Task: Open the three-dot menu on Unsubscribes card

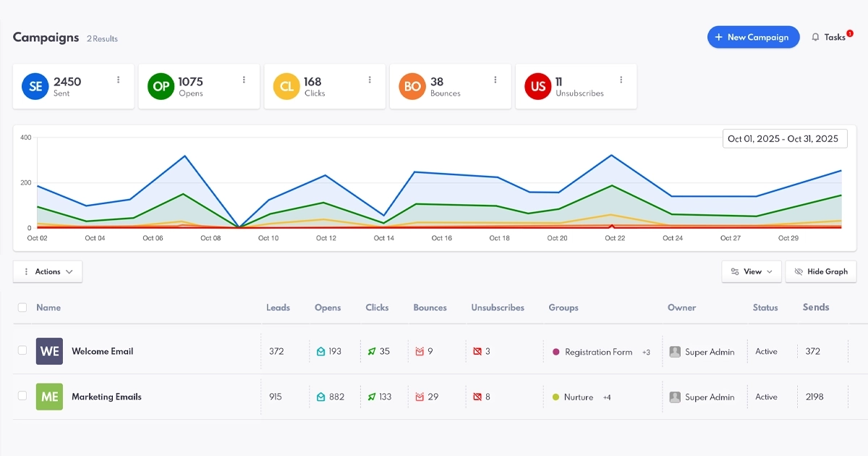Action: [621, 80]
